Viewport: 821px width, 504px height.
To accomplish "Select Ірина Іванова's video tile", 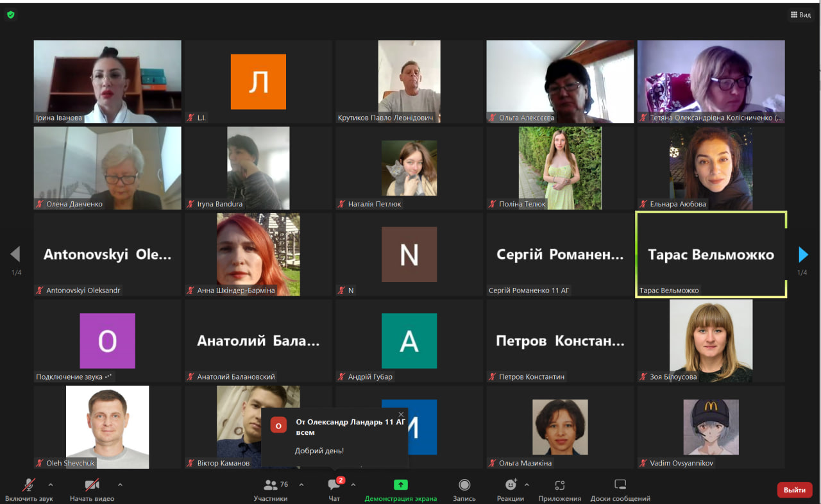I will (107, 81).
